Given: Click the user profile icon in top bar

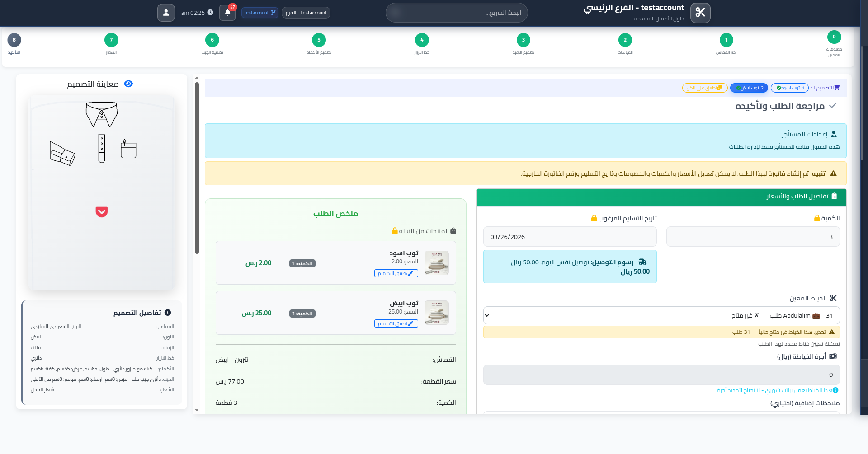Looking at the screenshot, I should coord(166,12).
